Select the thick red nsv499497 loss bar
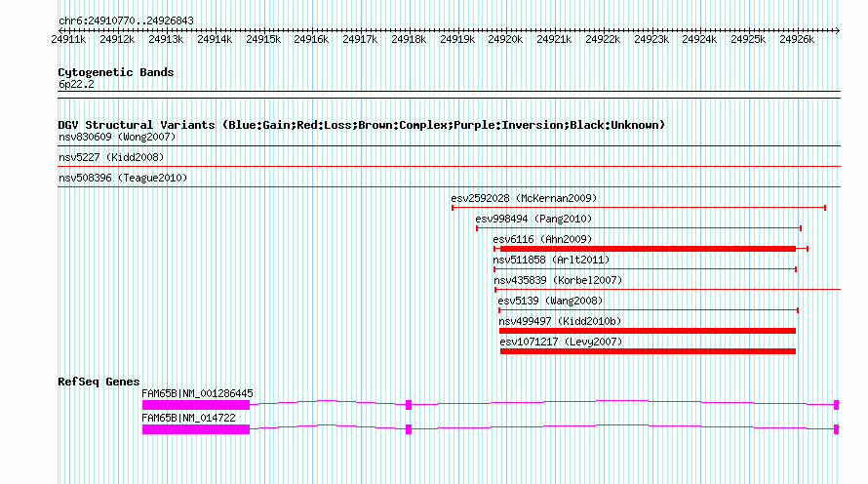 click(648, 331)
